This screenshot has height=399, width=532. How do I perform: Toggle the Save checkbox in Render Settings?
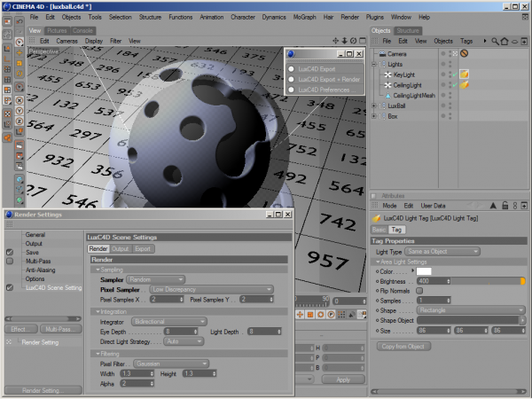pyautogui.click(x=10, y=253)
